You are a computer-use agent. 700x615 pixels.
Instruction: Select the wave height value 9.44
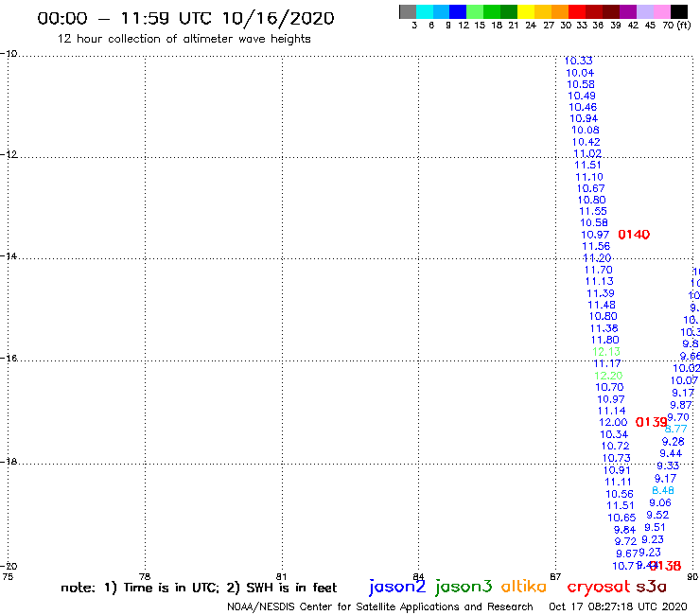[671, 454]
